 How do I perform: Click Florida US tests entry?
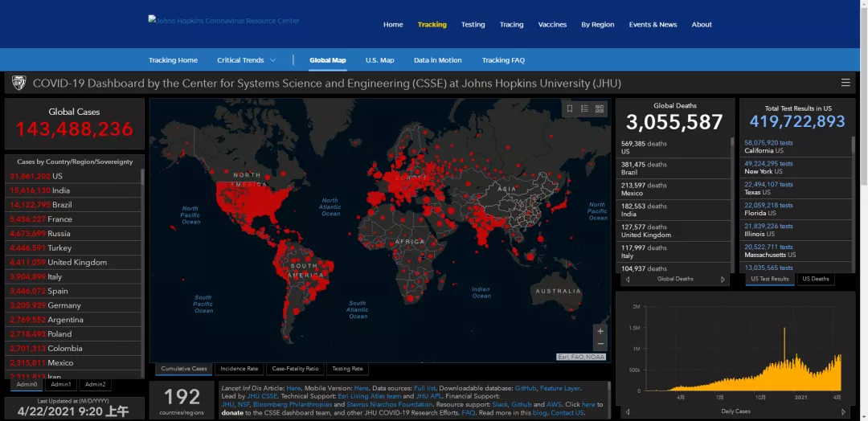point(796,209)
